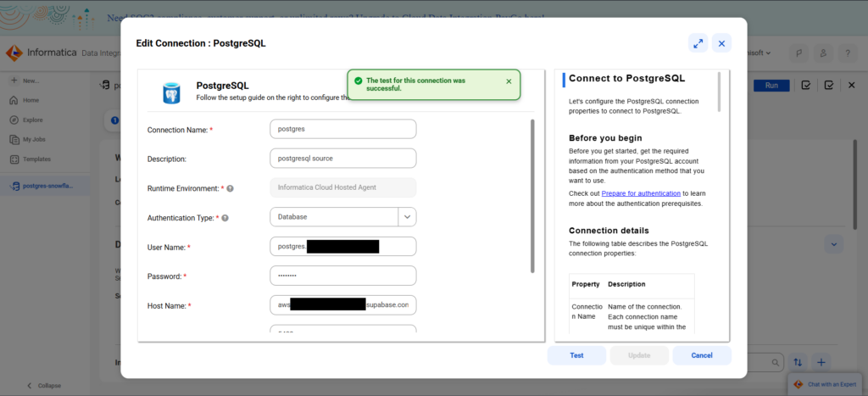Expand the blue chevron section on the right

(834, 243)
